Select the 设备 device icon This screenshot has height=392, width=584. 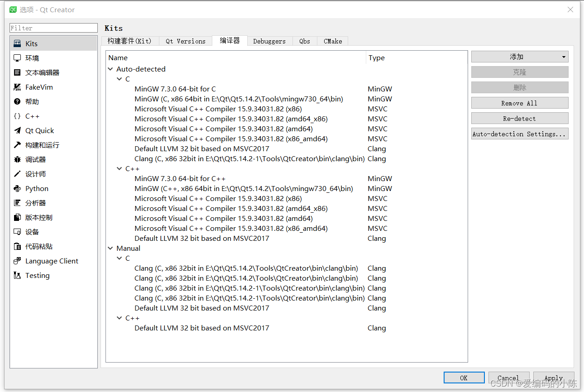click(x=17, y=232)
